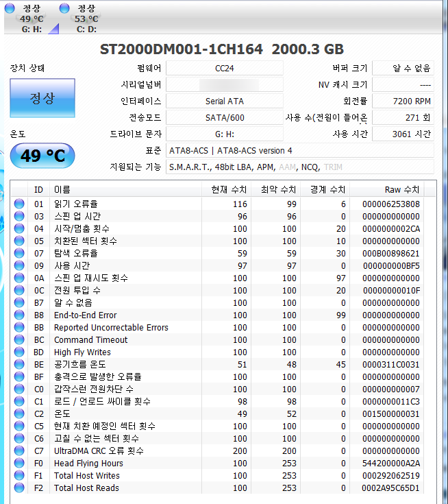The width and height of the screenshot is (448, 504).
Task: Click the firmware field showing CC24
Action: pos(225,68)
